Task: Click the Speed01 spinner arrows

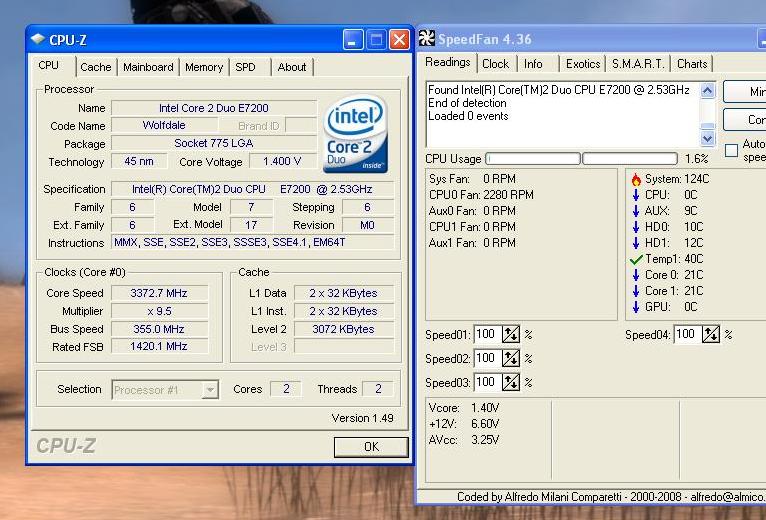Action: pyautogui.click(x=511, y=335)
